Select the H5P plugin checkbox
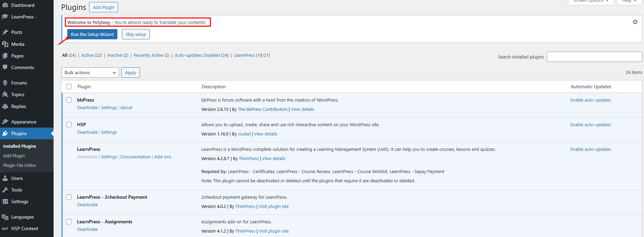Screen dimensions: 644x237 click(69, 124)
